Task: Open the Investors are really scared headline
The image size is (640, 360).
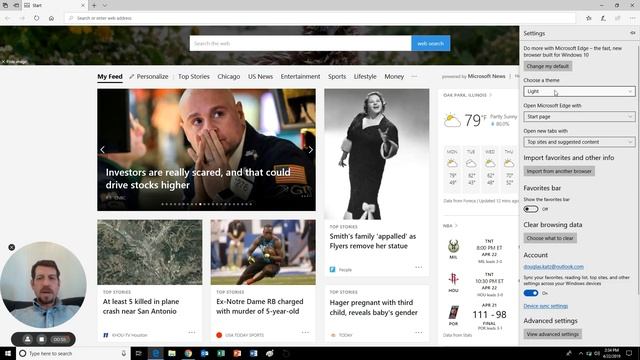Action: pyautogui.click(x=198, y=178)
